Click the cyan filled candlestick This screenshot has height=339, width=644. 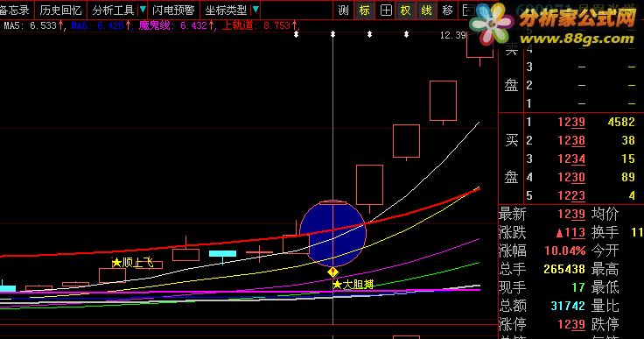click(222, 253)
